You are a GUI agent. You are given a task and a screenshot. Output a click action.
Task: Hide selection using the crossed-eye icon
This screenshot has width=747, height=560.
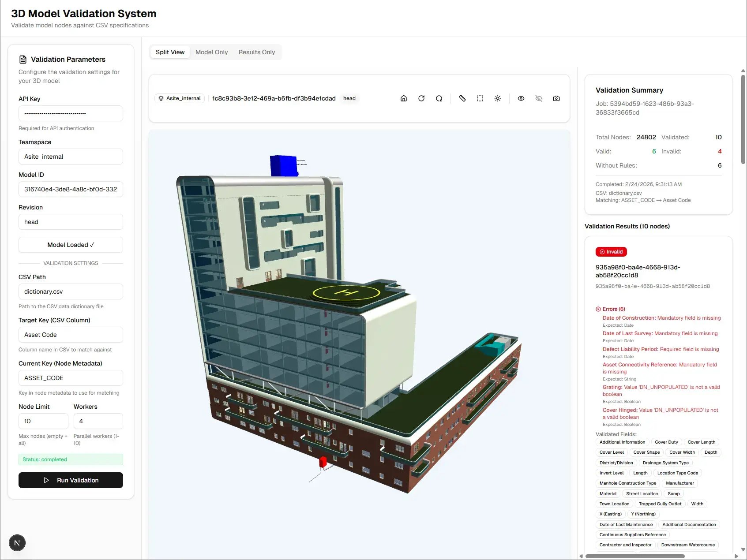tap(539, 98)
